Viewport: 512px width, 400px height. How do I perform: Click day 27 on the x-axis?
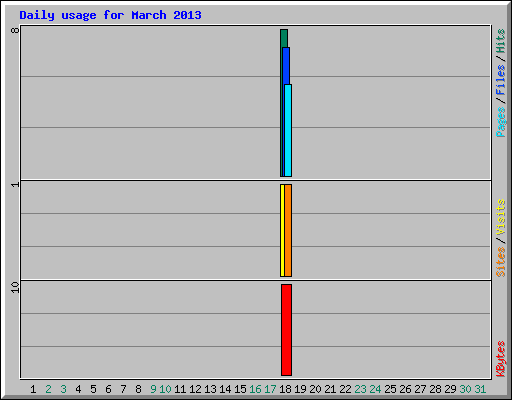[x=420, y=389]
